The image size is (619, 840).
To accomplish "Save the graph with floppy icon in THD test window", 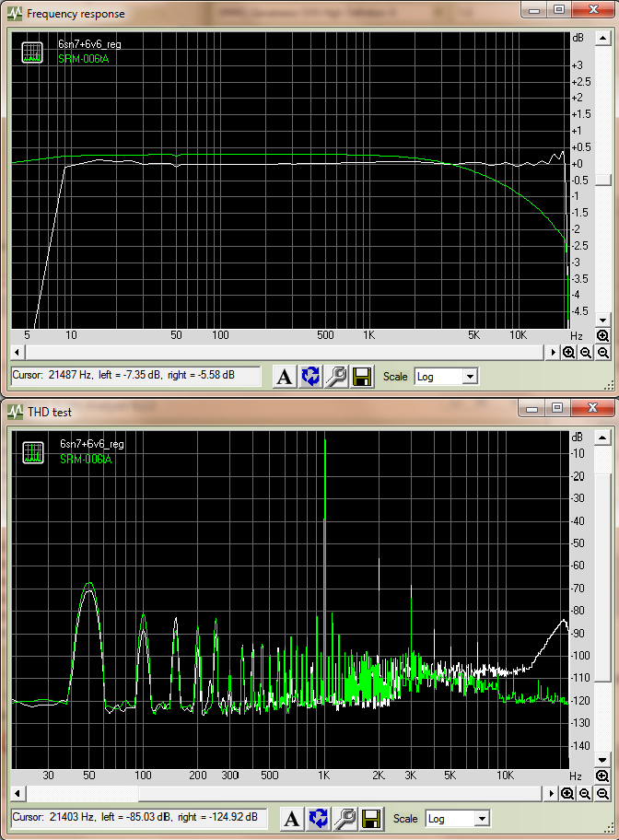I will pos(371,819).
